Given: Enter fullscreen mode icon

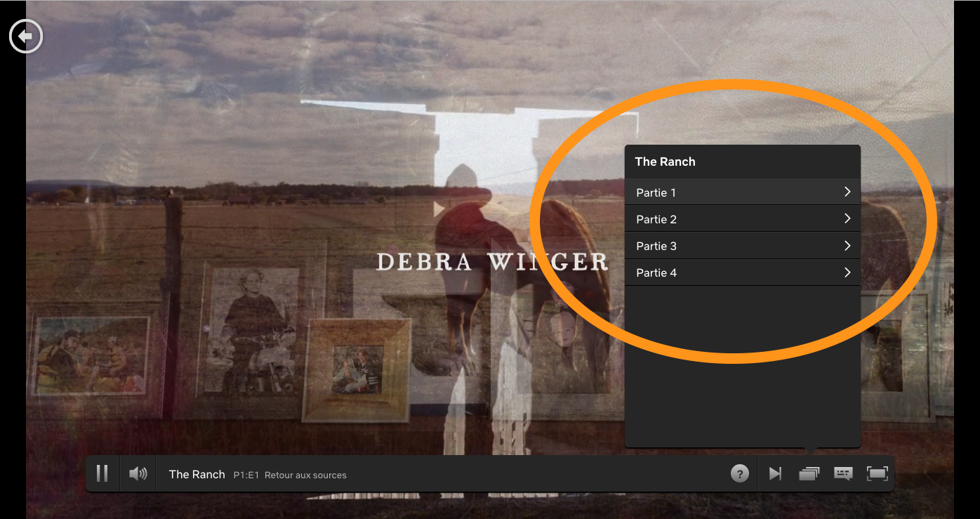Looking at the screenshot, I should pos(878,474).
